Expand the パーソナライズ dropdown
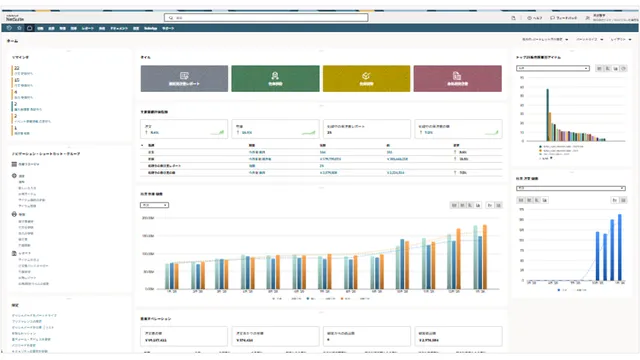640x360 pixels. [589, 40]
